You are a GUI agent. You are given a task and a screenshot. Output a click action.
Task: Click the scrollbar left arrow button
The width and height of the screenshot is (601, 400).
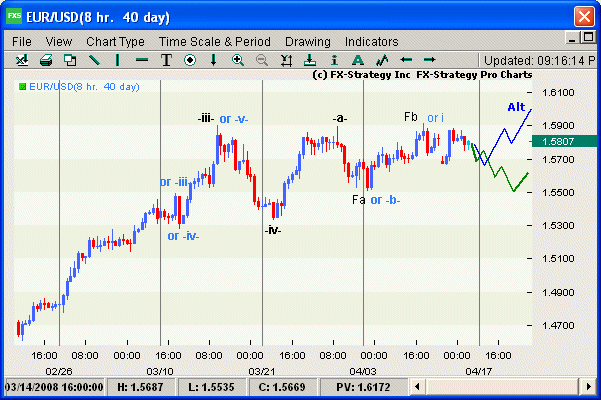pos(417,387)
